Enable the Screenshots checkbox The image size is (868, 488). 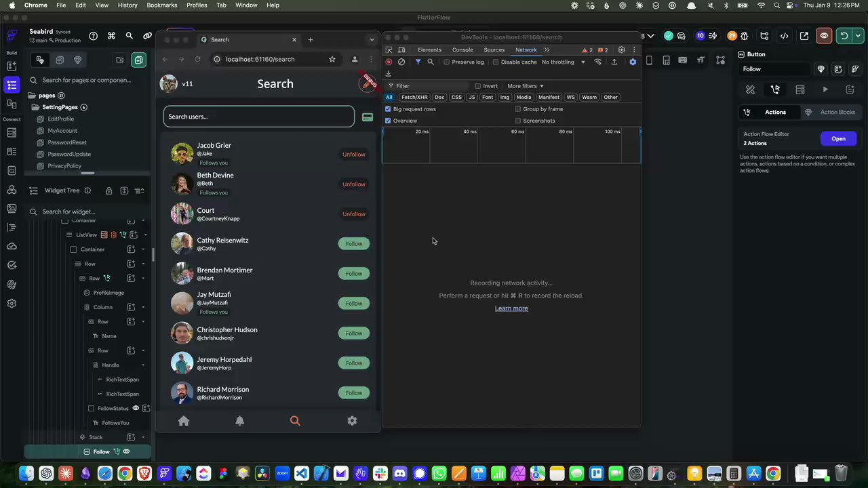point(518,121)
